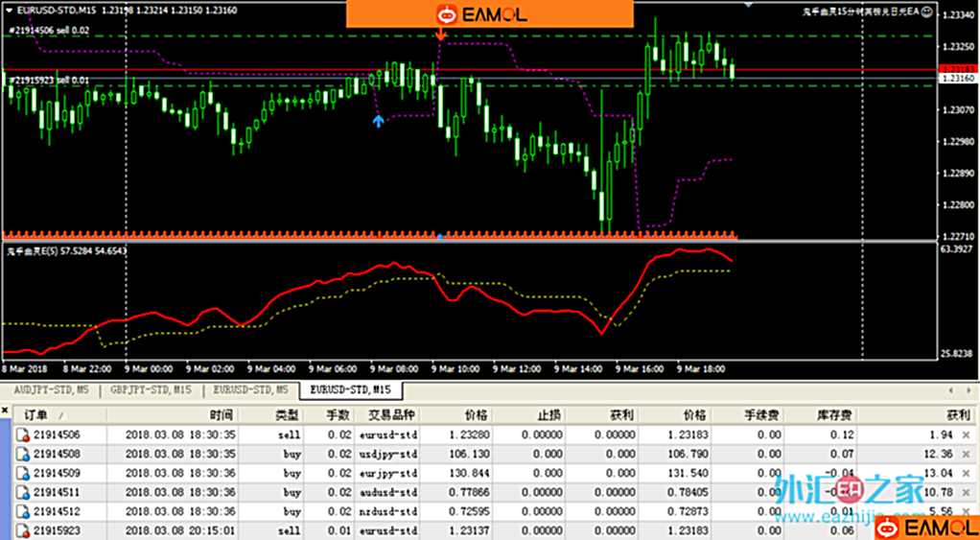
Task: Click the blue up arrow signal on chart
Action: click(x=378, y=120)
